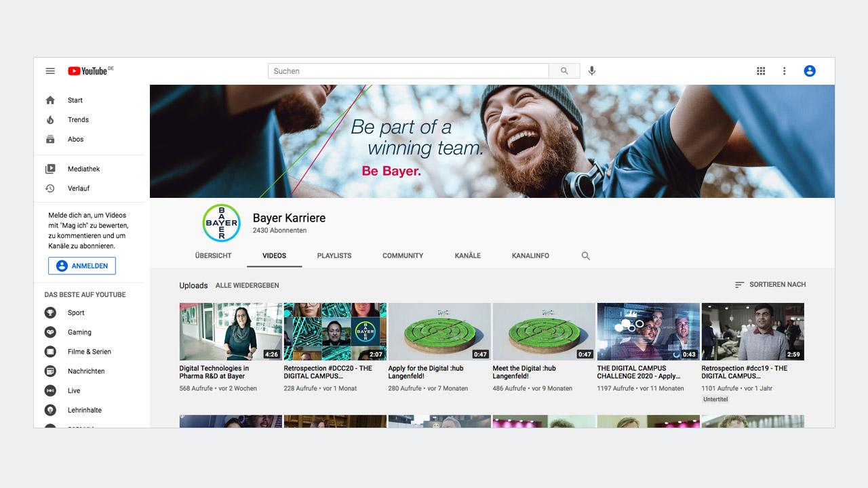The image size is (868, 488).
Task: Click title THE DIGITAL CAMPUS CHALLENGE 2020
Action: coord(639,372)
